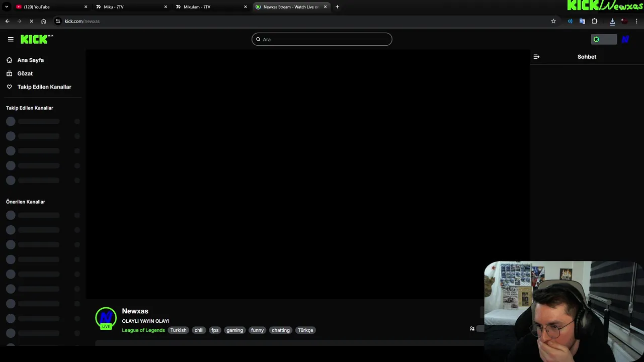Click the black video player area
The width and height of the screenshot is (644, 362).
pos(307,174)
